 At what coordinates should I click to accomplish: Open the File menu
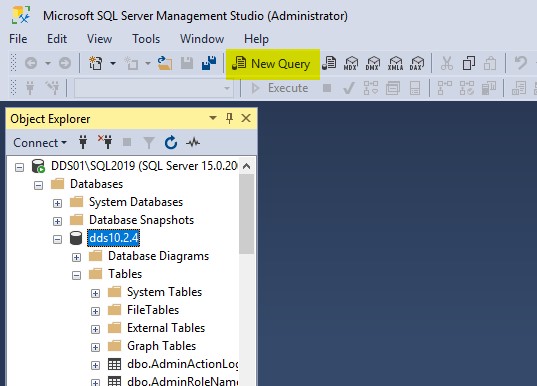point(18,39)
